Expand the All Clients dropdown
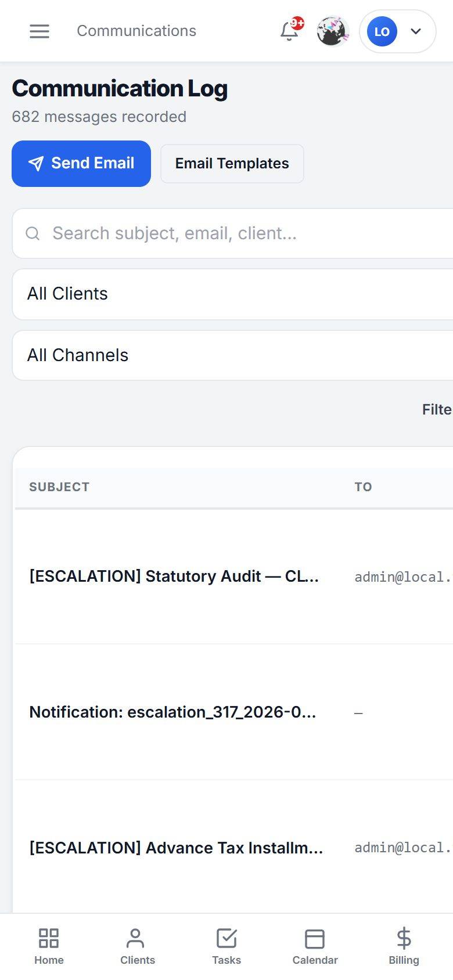Screen dimensions: 453x980 [x=232, y=294]
